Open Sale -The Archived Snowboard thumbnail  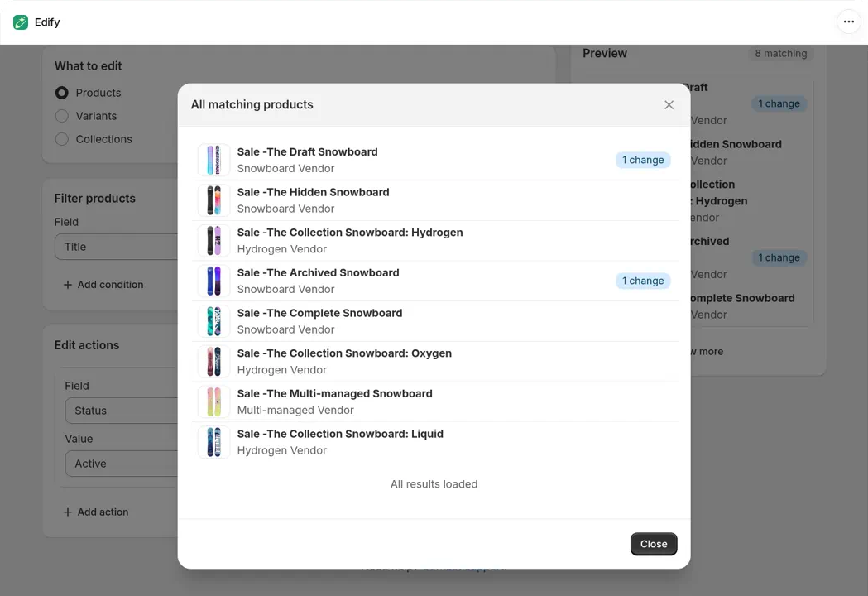pos(213,281)
